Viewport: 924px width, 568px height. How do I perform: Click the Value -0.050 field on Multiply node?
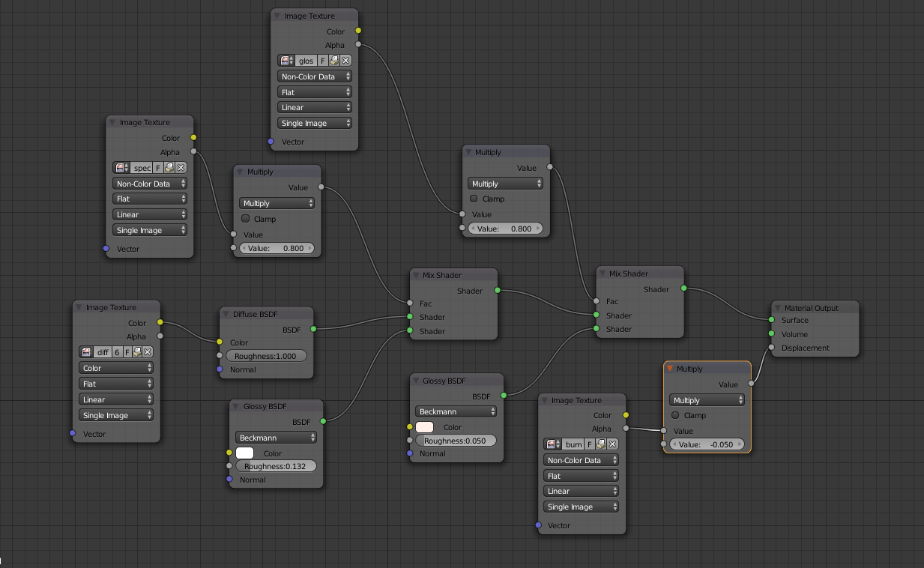(x=706, y=444)
